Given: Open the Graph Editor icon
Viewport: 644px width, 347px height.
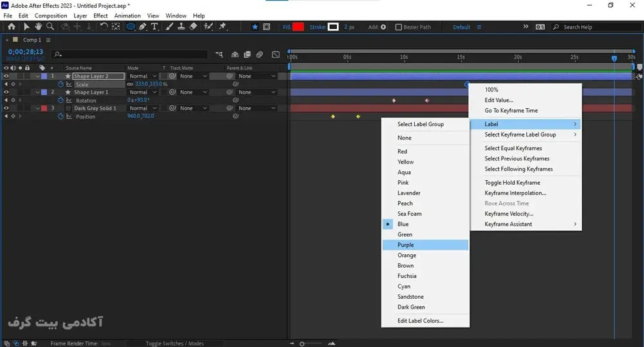Looking at the screenshot, I should [276, 54].
